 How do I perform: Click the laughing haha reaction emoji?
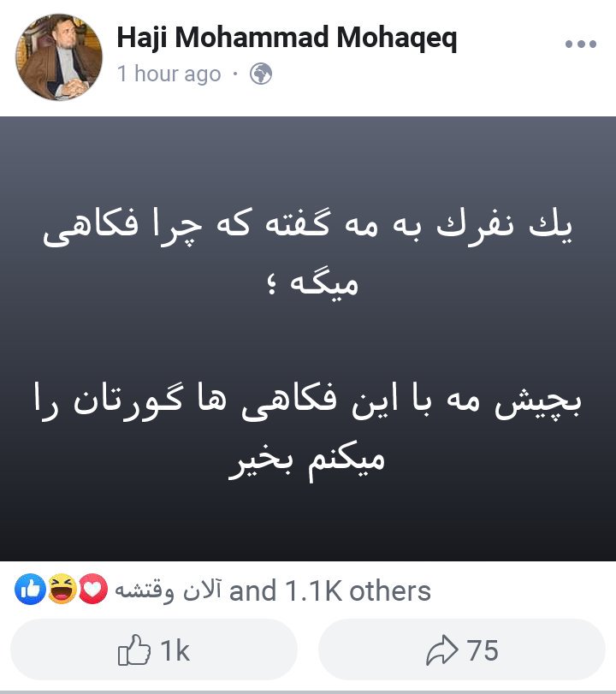pyautogui.click(x=62, y=589)
